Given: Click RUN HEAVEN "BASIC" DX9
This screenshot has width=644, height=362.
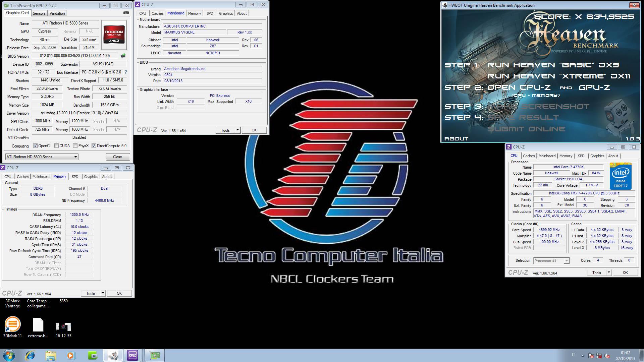Looking at the screenshot, I should [553, 65].
